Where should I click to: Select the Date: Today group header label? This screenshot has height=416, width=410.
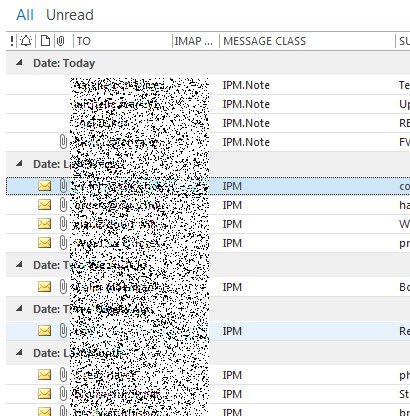(x=64, y=63)
